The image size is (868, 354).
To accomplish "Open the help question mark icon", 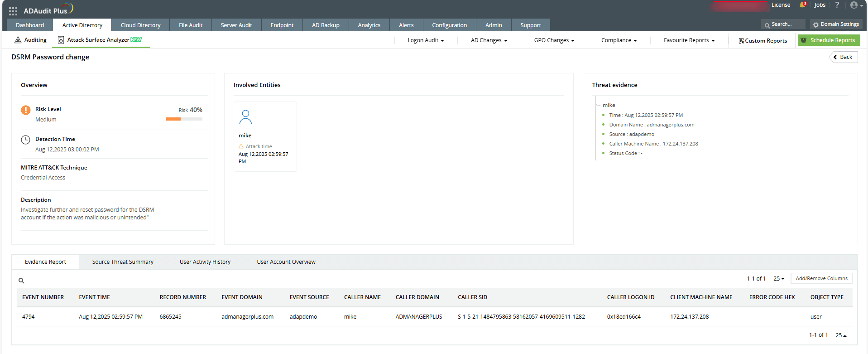I will pos(837,5).
